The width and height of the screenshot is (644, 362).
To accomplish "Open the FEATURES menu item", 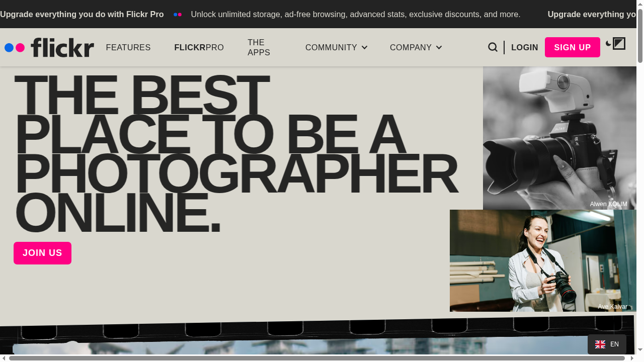I will 128,47.
